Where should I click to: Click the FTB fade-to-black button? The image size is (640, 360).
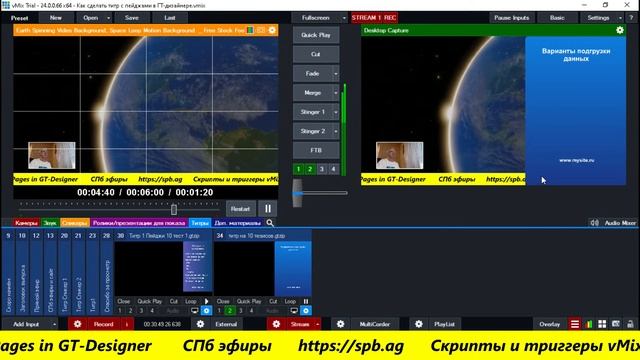[x=316, y=150]
